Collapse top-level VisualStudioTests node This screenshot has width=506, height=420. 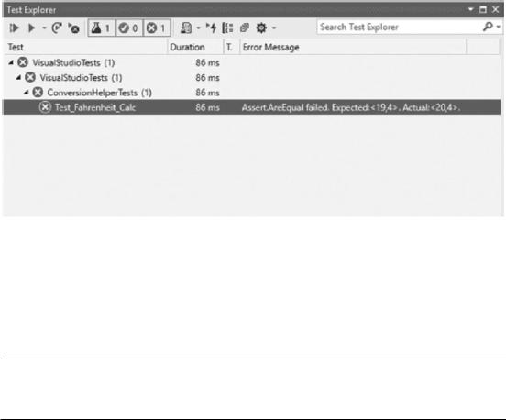[11, 62]
